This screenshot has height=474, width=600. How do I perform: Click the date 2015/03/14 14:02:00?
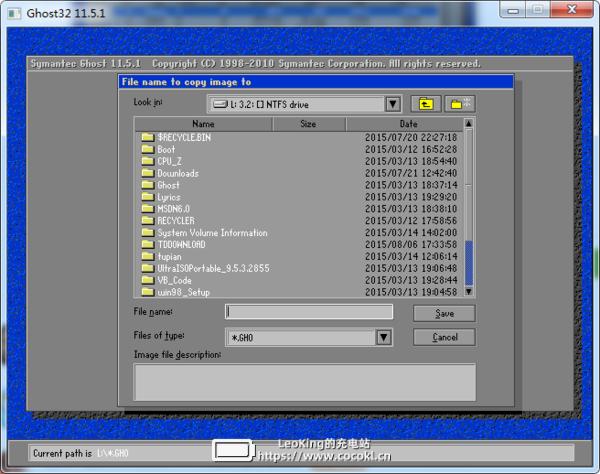coord(411,233)
